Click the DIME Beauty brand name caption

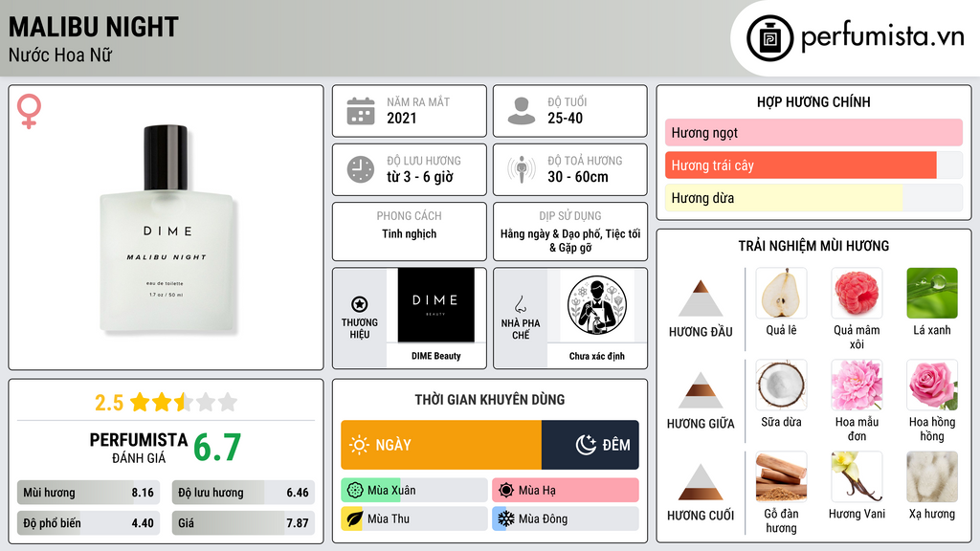point(436,356)
